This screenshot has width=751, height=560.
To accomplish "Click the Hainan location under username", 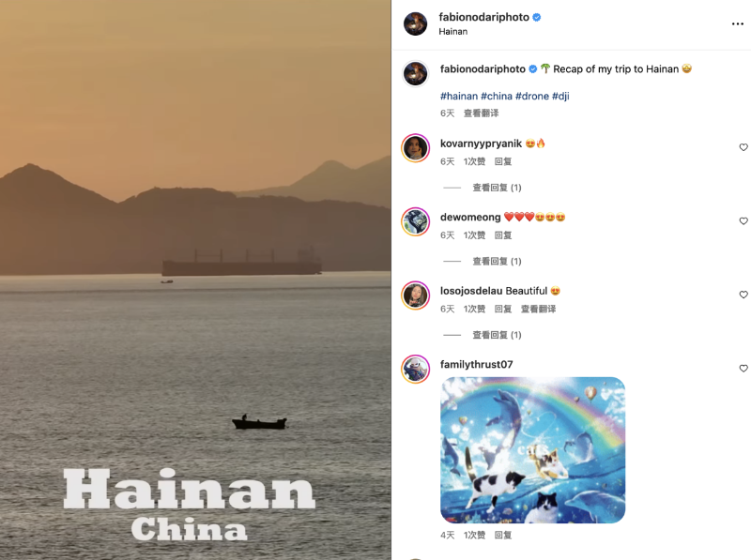I will coord(453,32).
